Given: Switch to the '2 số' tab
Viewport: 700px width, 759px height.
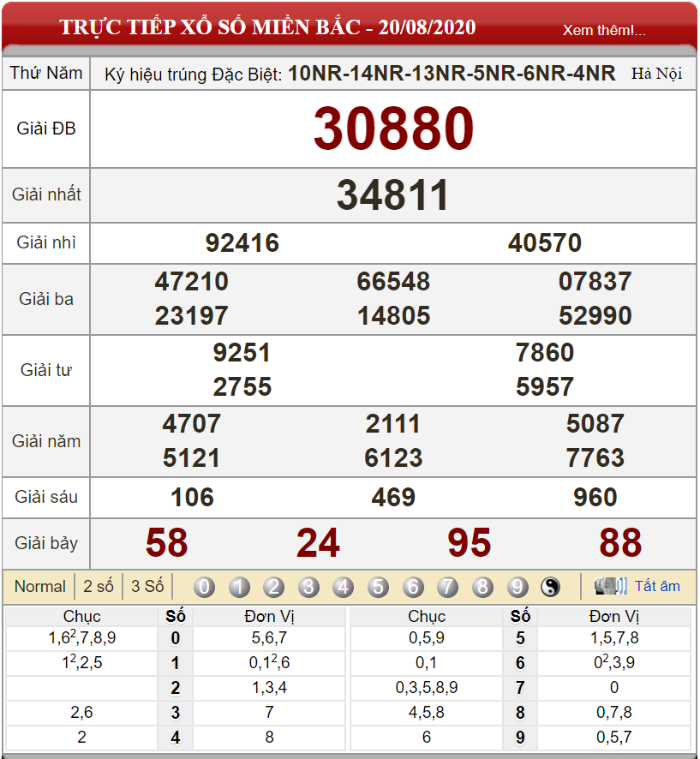Looking at the screenshot, I should point(99,586).
